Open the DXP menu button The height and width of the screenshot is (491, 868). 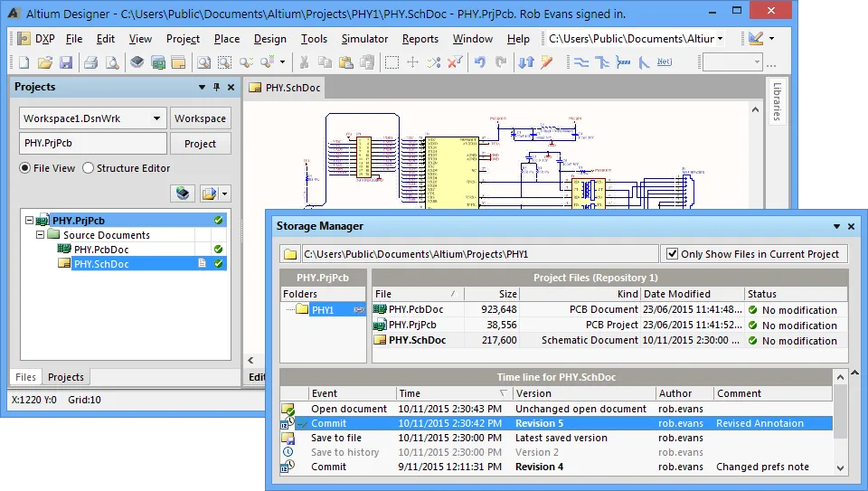(36, 39)
